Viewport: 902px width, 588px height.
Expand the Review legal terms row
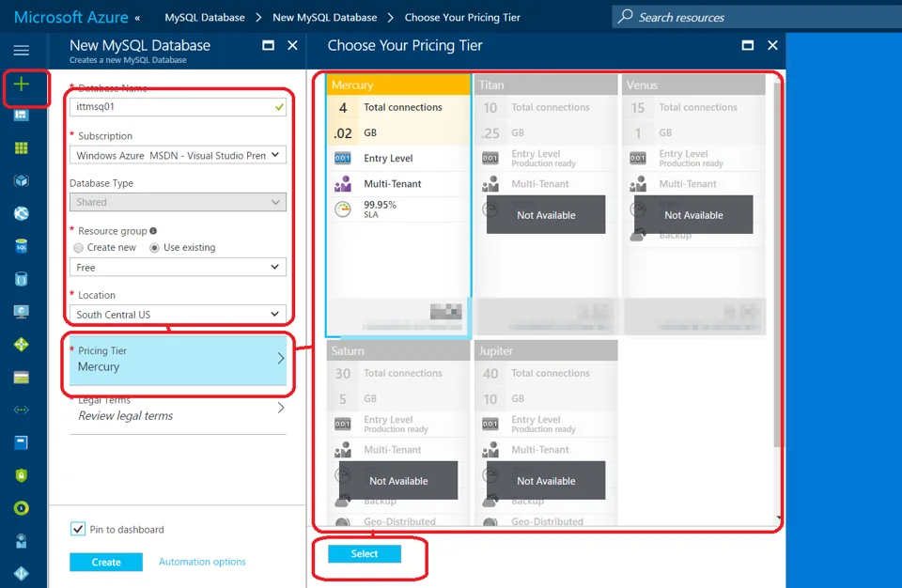(x=178, y=410)
